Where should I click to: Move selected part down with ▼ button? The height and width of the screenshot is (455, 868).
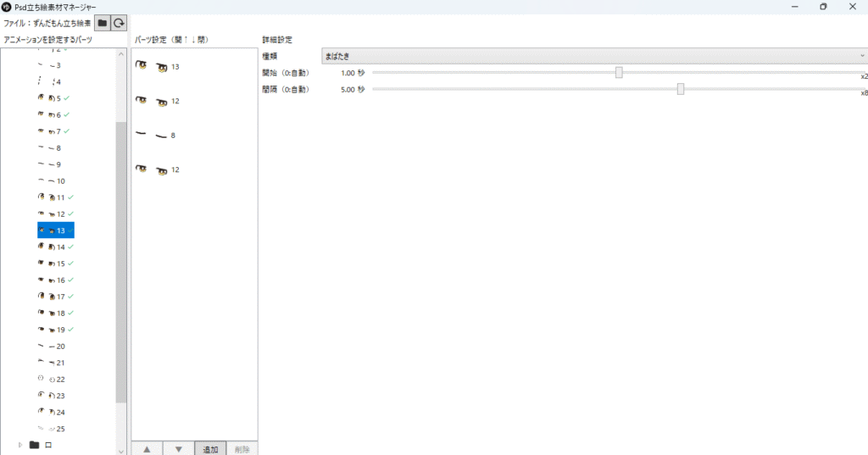(x=178, y=449)
